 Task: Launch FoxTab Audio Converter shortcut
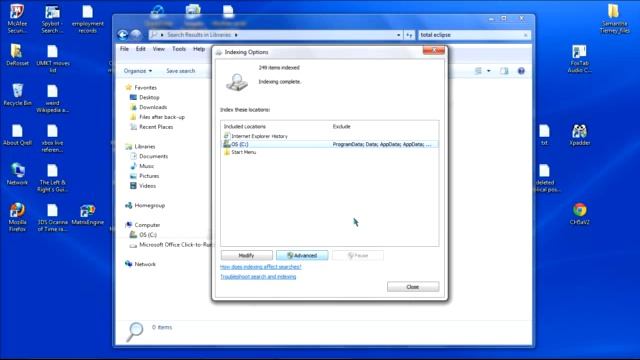[x=580, y=58]
